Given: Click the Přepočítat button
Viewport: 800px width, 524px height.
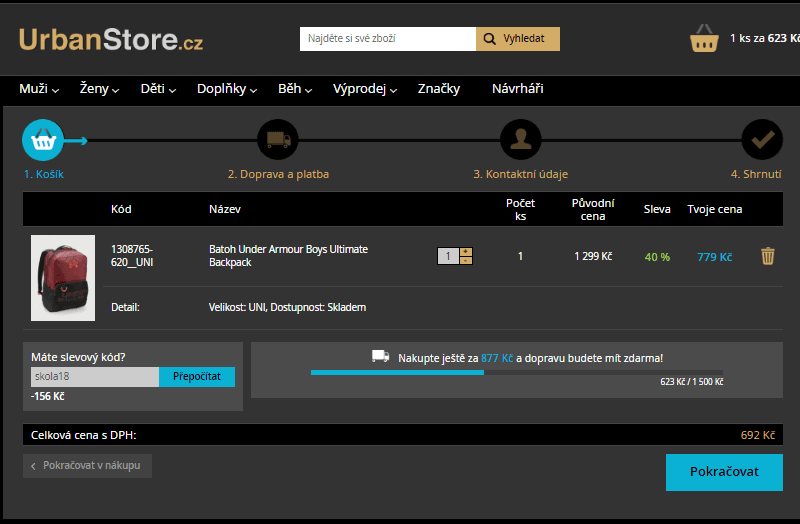Looking at the screenshot, I should pyautogui.click(x=197, y=377).
